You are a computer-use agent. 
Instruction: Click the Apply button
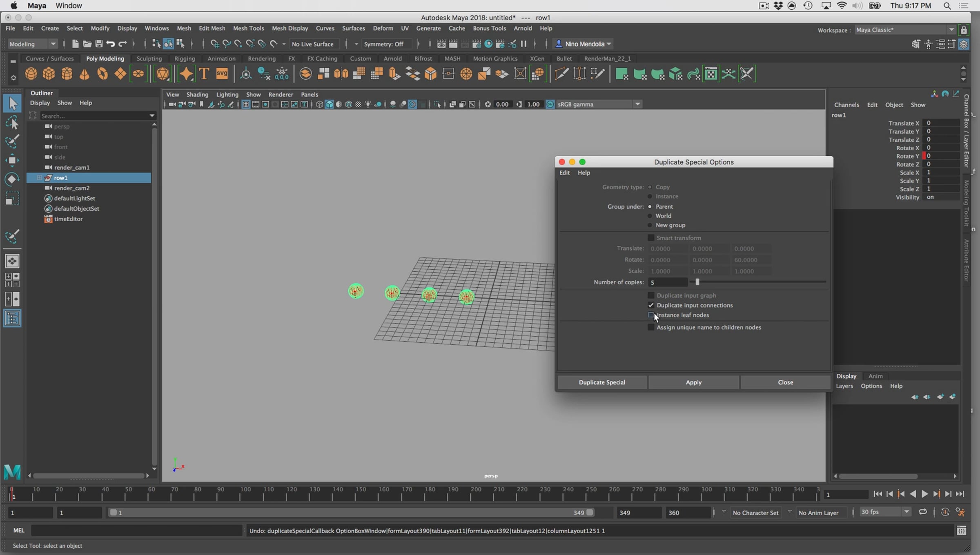tap(693, 382)
